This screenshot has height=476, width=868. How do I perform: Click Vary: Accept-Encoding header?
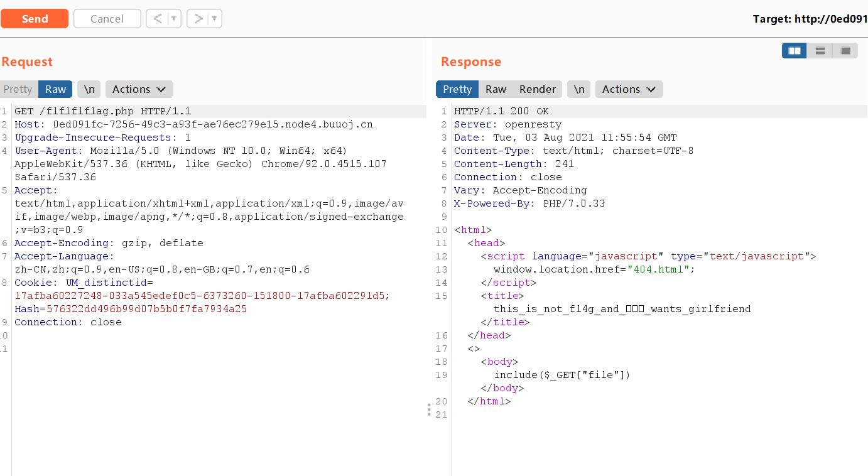coord(520,190)
